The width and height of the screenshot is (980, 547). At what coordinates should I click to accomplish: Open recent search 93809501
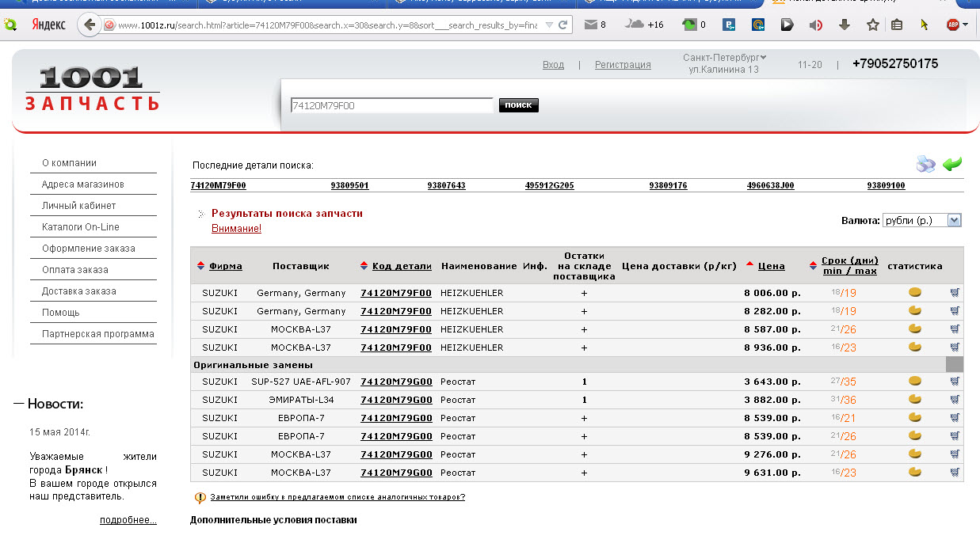pyautogui.click(x=349, y=186)
